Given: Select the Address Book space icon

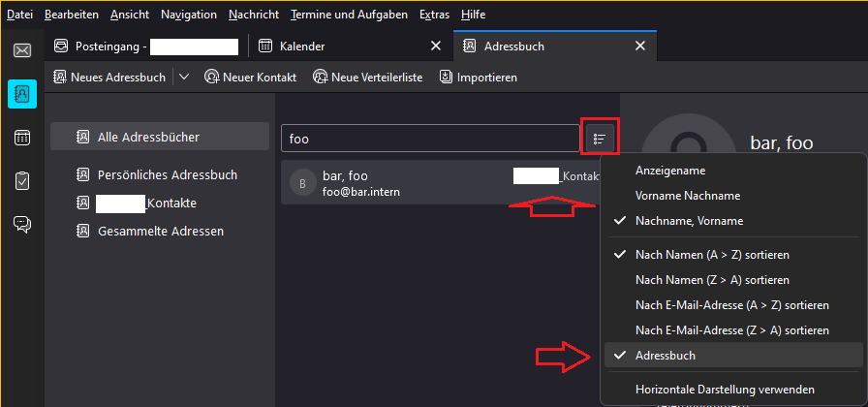Looking at the screenshot, I should [x=21, y=93].
